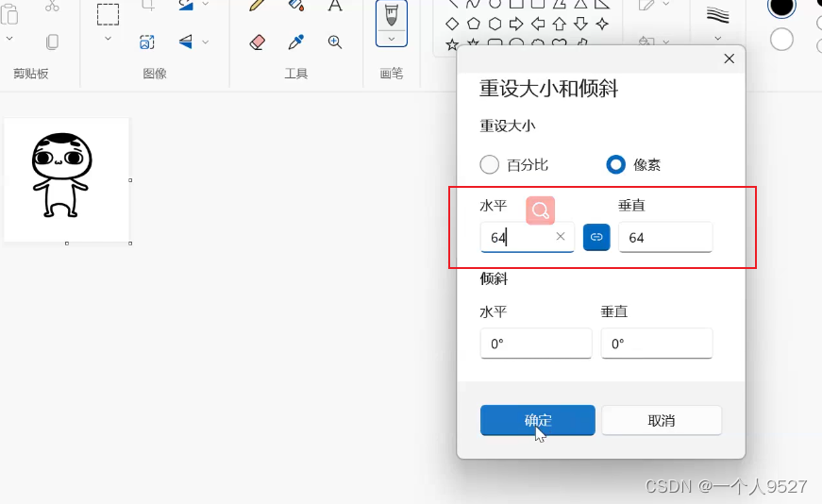The height and width of the screenshot is (504, 822).
Task: Click the canvas right edge resize handle
Action: point(130,180)
